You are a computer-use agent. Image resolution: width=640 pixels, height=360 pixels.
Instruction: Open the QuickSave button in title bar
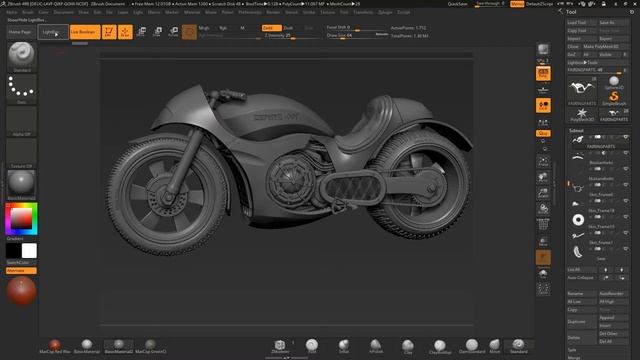pos(458,4)
